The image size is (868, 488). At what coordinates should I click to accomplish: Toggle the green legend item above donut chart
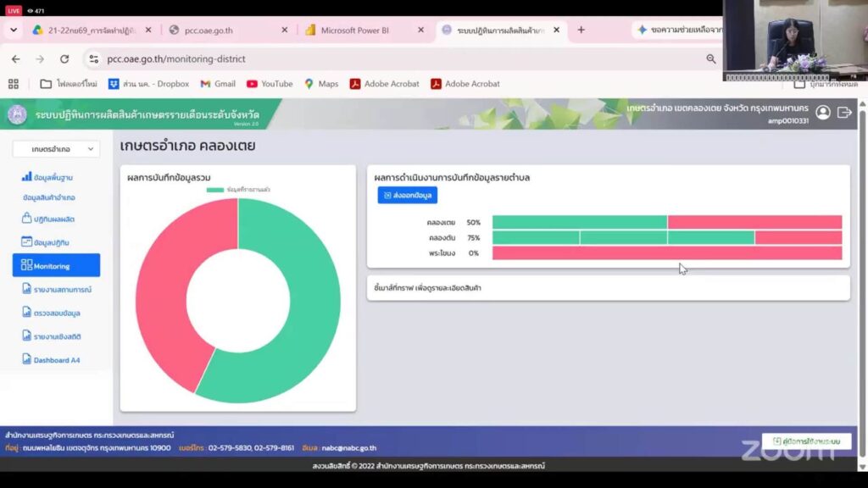pos(238,190)
